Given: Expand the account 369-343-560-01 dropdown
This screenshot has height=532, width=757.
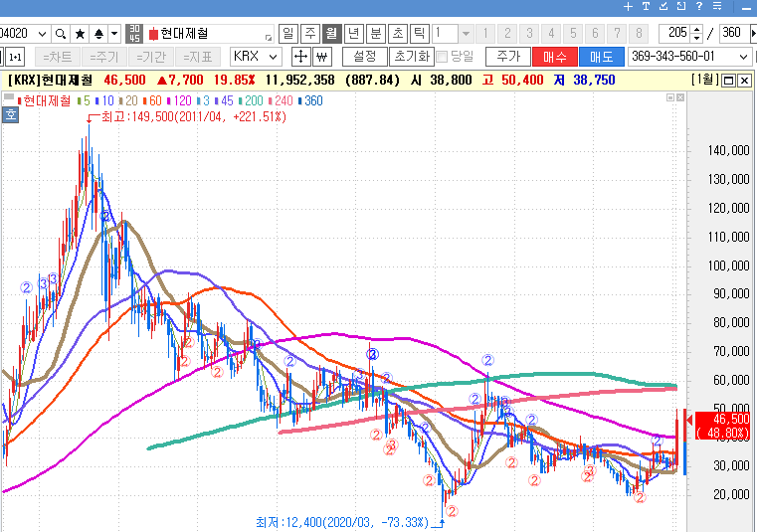Looking at the screenshot, I should coord(743,57).
